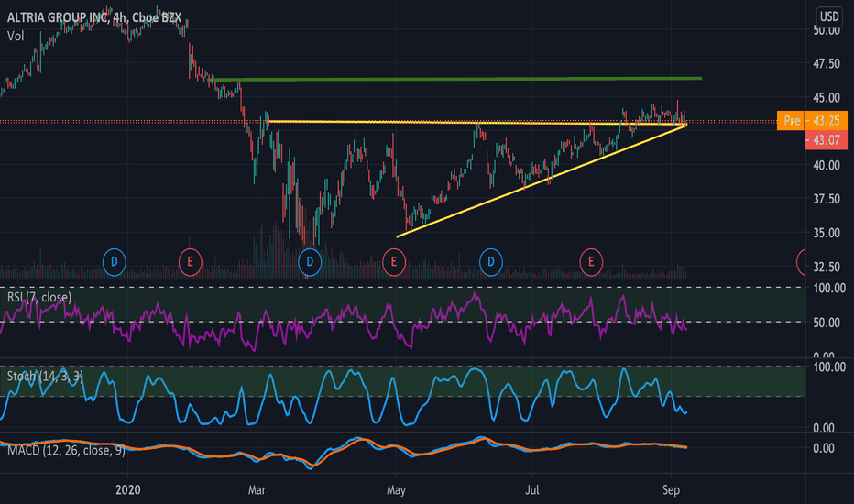Click the 47.50 price axis label
This screenshot has height=504, width=854.
tap(827, 64)
